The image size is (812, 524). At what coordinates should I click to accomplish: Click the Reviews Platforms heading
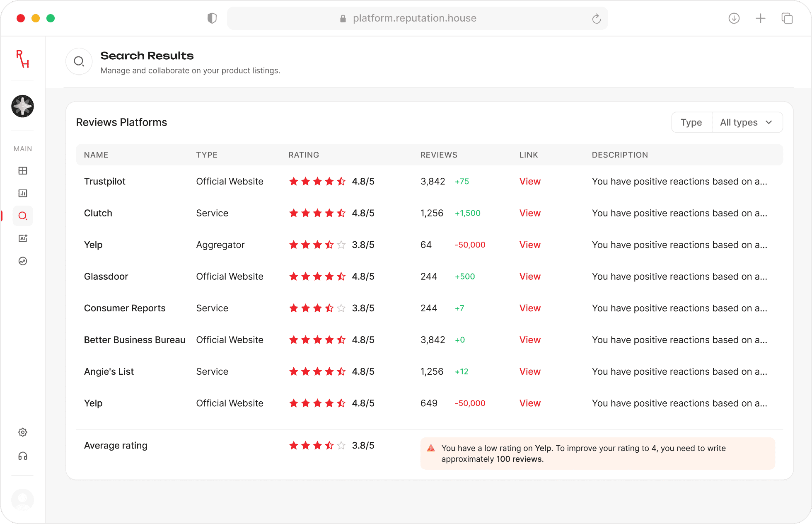click(x=121, y=122)
